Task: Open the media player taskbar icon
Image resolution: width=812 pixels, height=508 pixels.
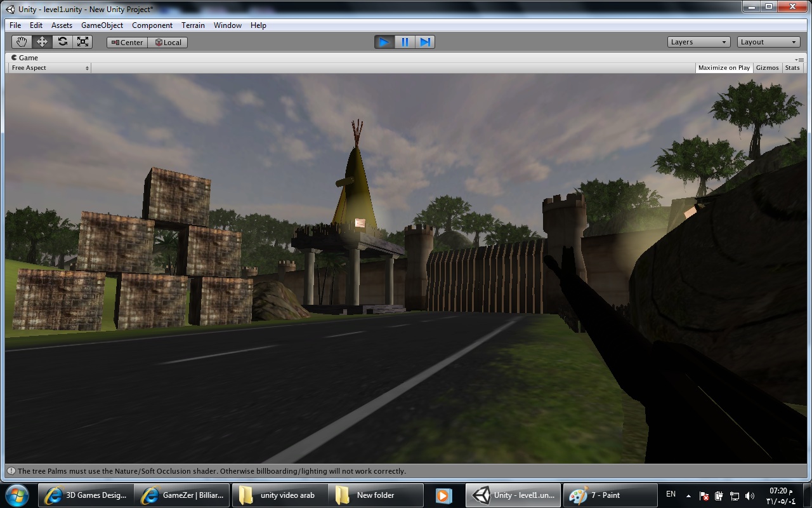Action: click(x=443, y=495)
